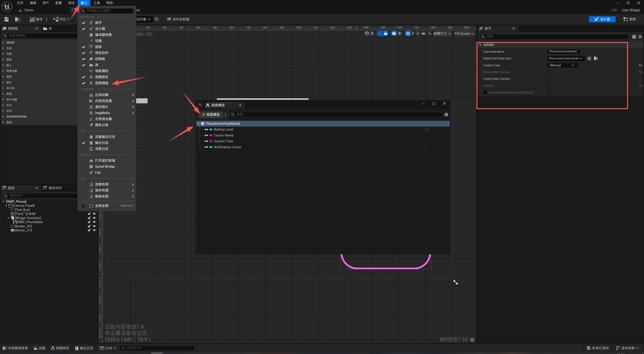Collapse the PhoneHomeViewModel tree node
This screenshot has height=354, width=644.
tap(198, 123)
